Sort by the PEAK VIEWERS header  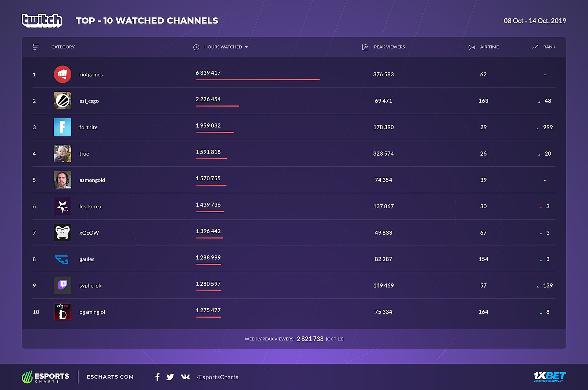pyautogui.click(x=390, y=47)
